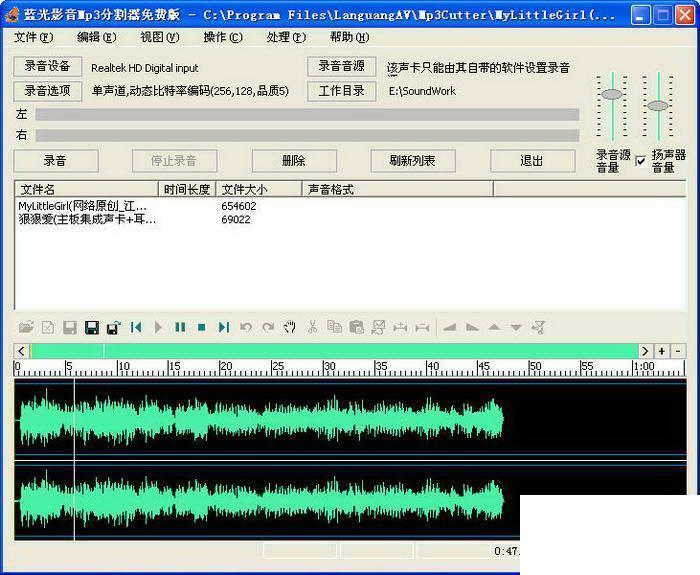
Task: Apply fade-out with falling ramp icon
Action: (x=472, y=328)
